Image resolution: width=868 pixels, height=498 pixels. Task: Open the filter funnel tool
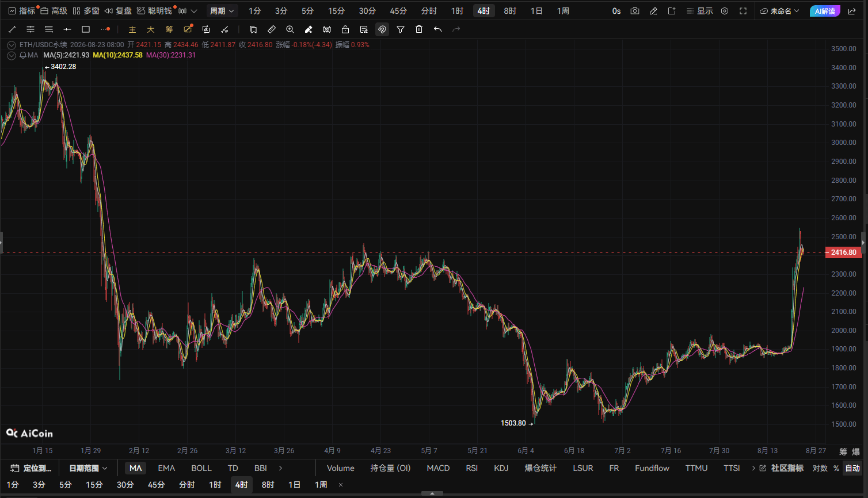401,29
